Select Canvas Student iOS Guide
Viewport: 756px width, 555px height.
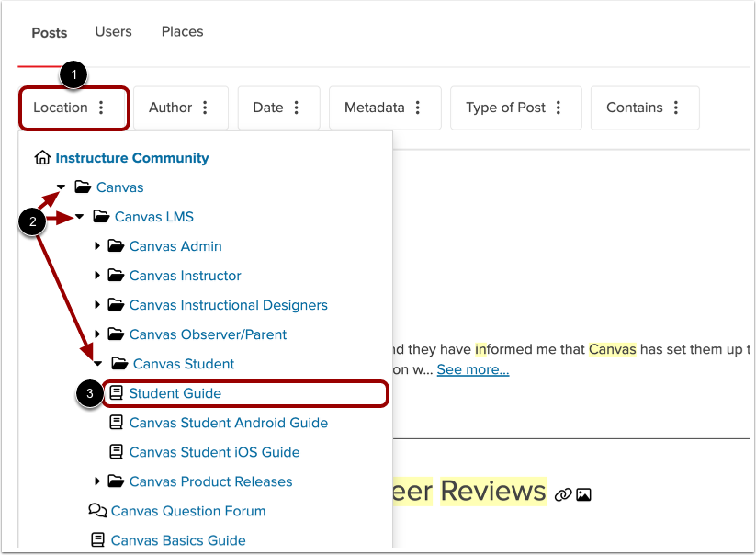[215, 452]
